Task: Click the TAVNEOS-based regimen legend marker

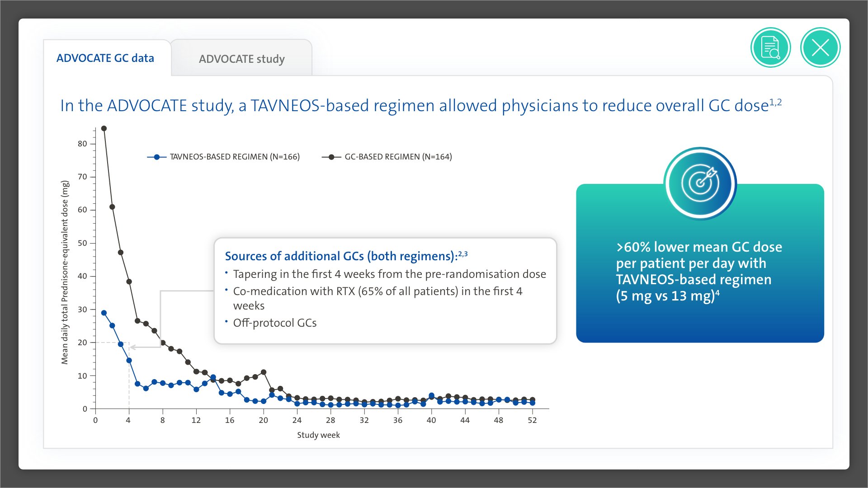Action: pos(156,157)
